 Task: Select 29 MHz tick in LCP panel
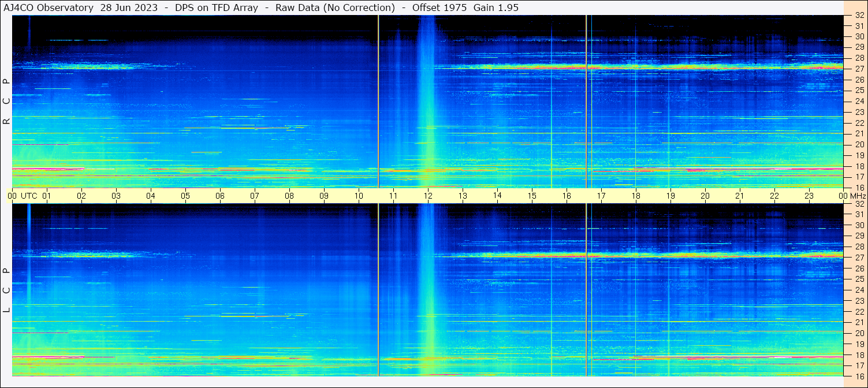tap(859, 236)
